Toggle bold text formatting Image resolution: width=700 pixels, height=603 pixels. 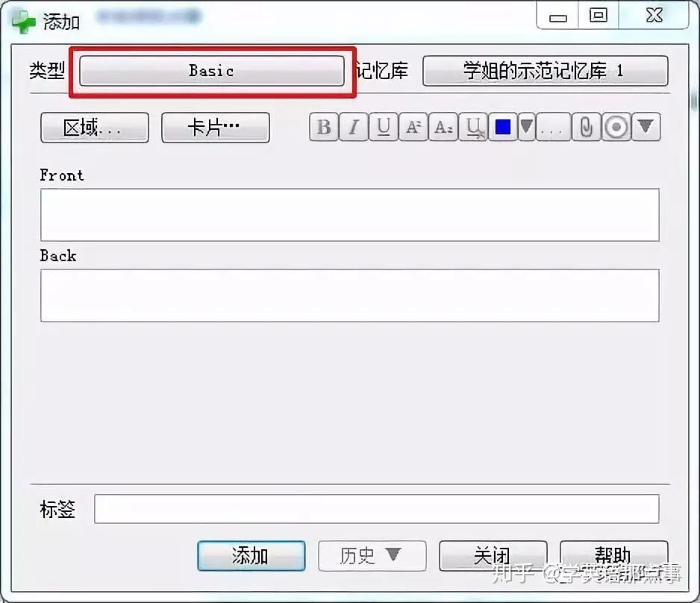click(x=324, y=127)
